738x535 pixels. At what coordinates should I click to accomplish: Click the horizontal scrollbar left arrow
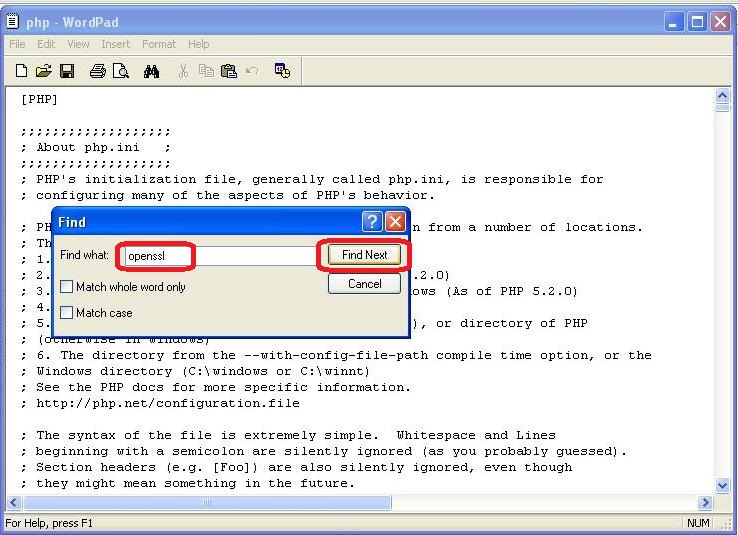[x=13, y=503]
